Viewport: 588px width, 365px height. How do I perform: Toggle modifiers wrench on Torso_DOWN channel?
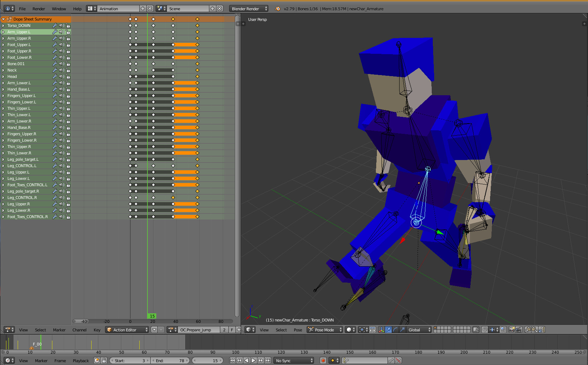[55, 25]
